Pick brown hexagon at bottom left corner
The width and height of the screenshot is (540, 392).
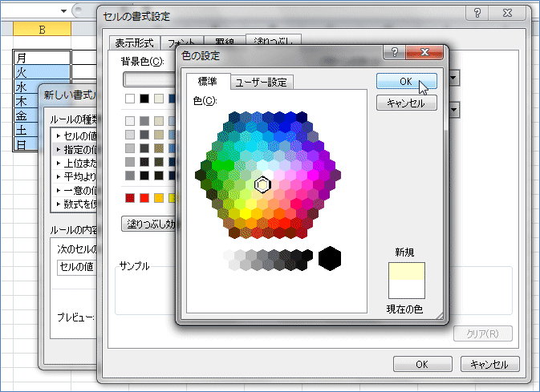[x=234, y=233]
